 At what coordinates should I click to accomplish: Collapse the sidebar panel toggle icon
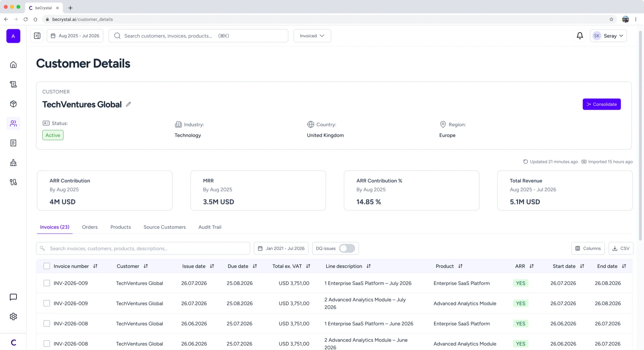(37, 36)
